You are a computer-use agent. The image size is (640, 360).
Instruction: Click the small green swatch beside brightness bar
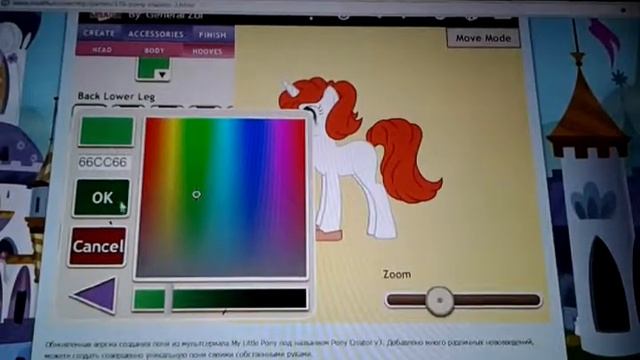coord(149,300)
